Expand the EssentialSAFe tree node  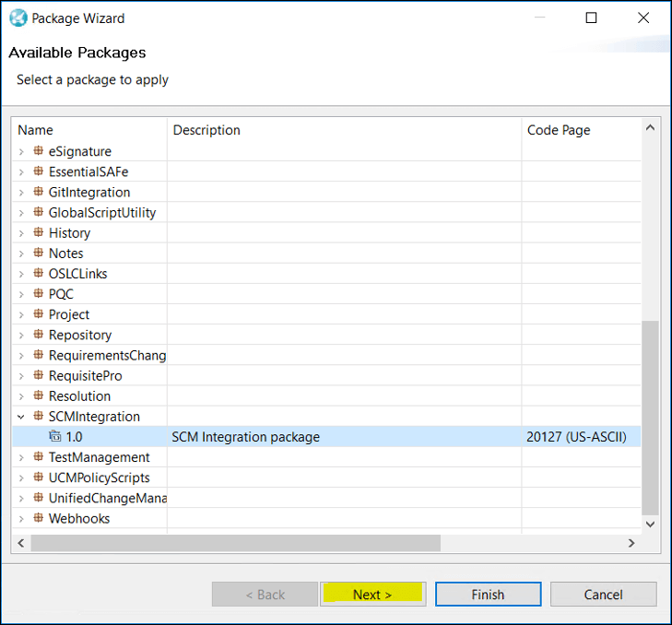pyautogui.click(x=21, y=172)
